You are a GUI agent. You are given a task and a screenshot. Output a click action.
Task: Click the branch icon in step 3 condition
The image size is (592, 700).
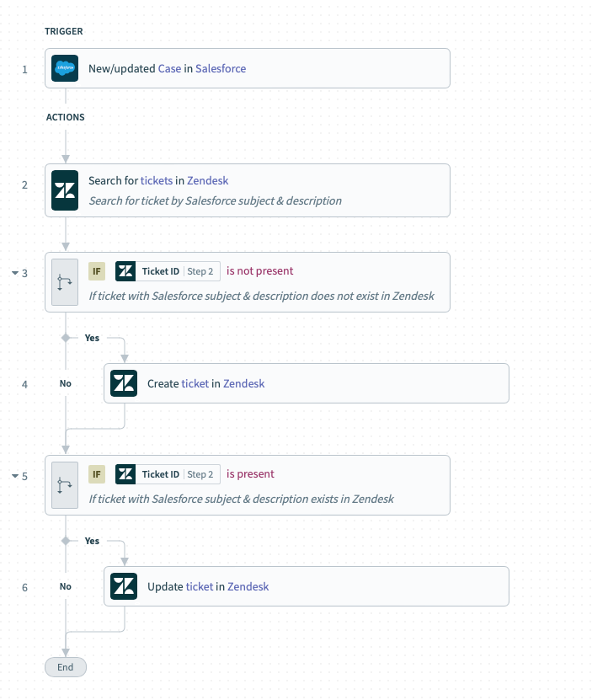tap(65, 282)
